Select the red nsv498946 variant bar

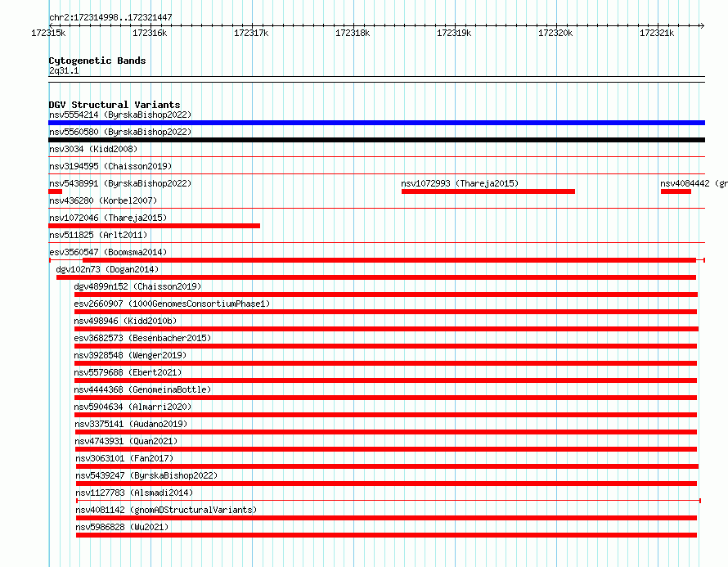coord(386,329)
